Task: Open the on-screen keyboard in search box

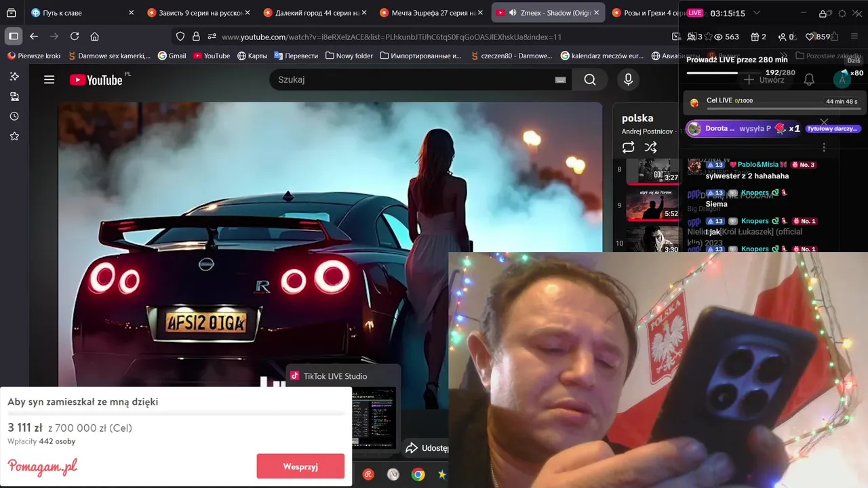Action: tap(560, 80)
